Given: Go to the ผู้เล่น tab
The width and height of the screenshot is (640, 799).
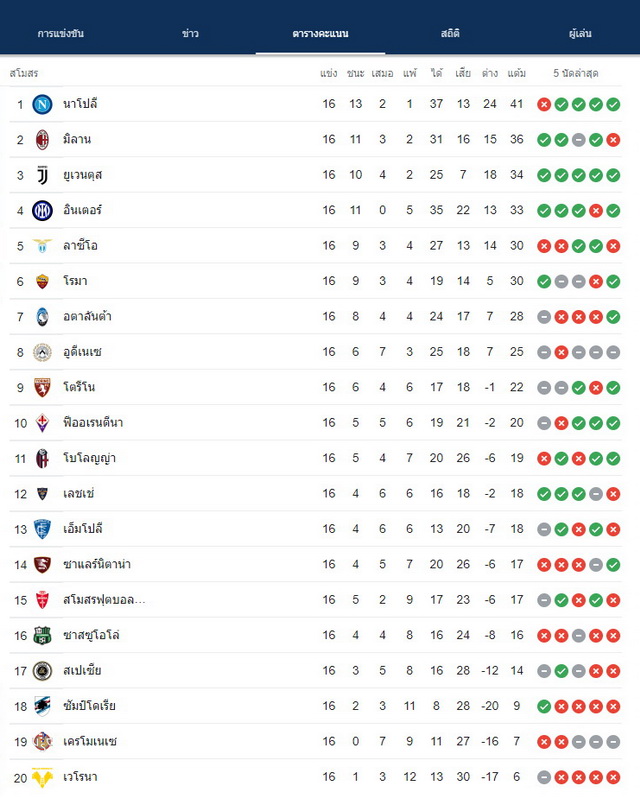Looking at the screenshot, I should [x=580, y=34].
